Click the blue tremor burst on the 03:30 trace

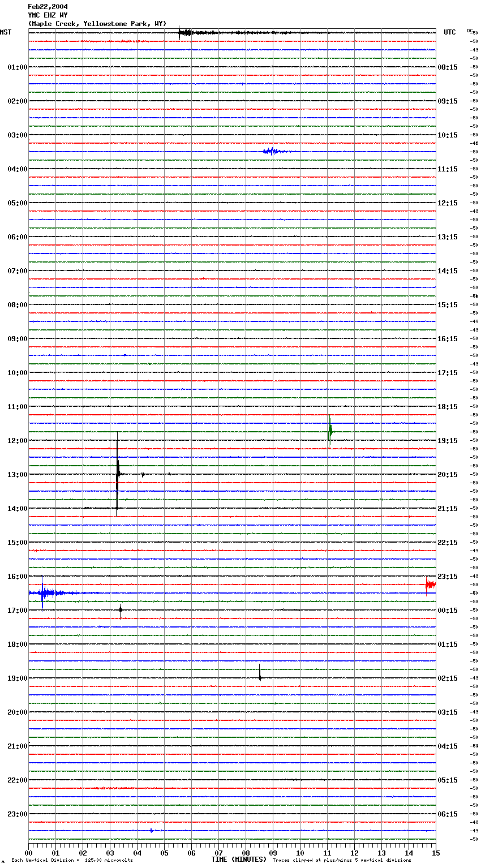coord(271,151)
